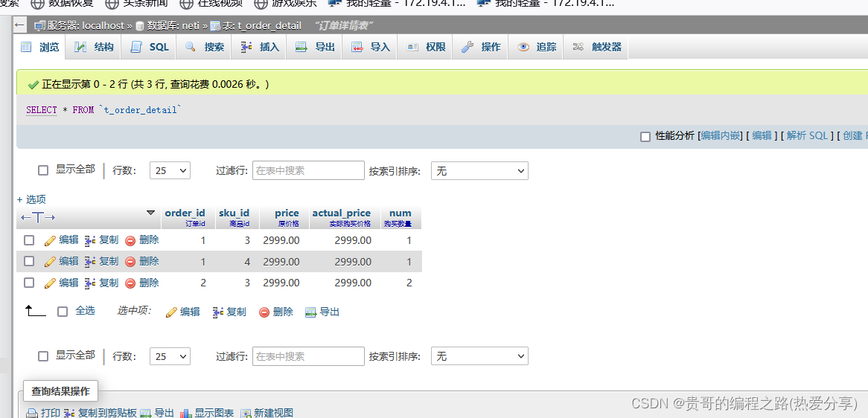Click 复制 copy icon in sku_id 4 row
Image resolution: width=868 pixels, height=418 pixels.
point(90,262)
